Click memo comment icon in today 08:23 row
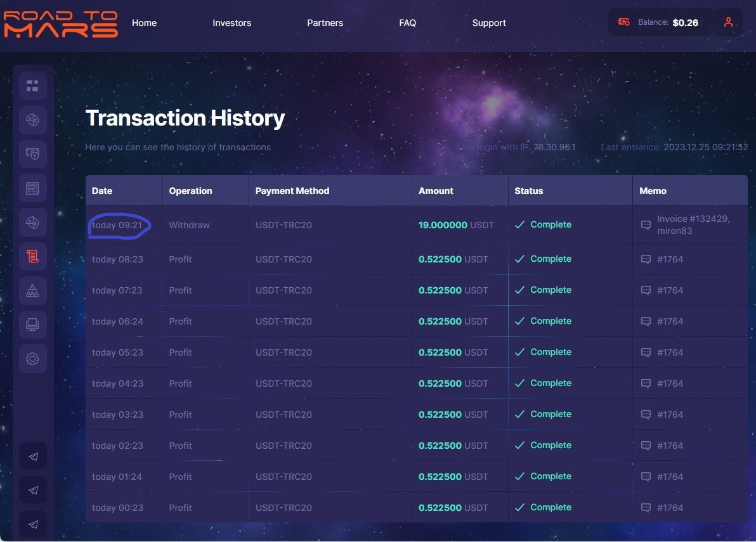This screenshot has width=756, height=542. pos(646,259)
